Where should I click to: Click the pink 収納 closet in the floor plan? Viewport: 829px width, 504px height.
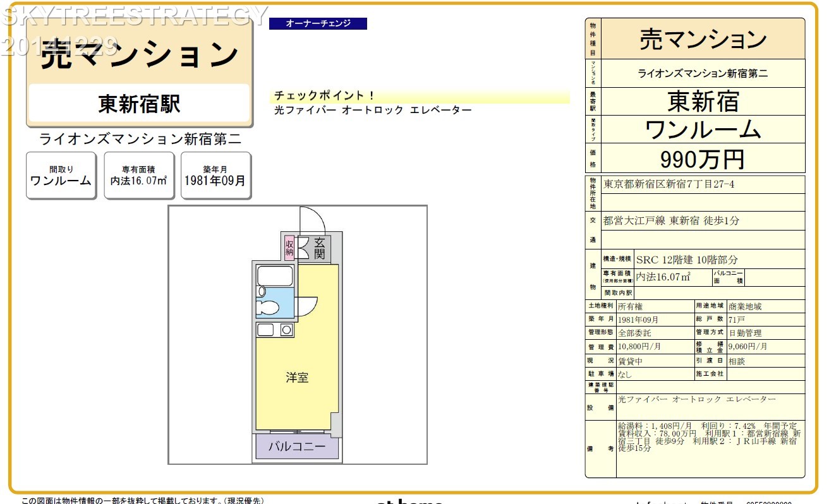(289, 248)
